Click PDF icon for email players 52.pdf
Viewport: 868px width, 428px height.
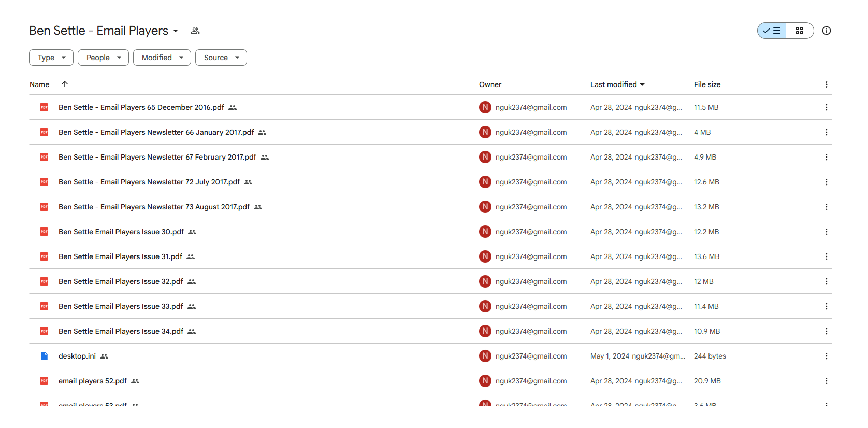(44, 381)
